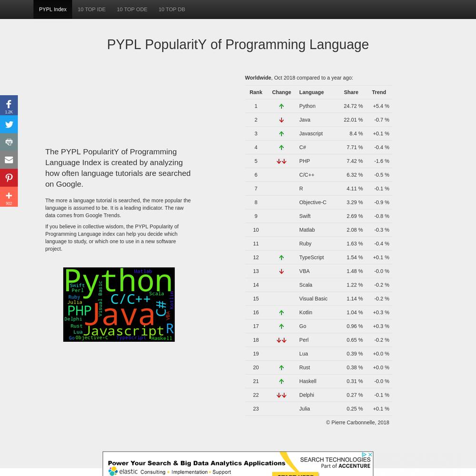This screenshot has width=476, height=476.
Task: Click up arrow in Go row
Action: click(281, 327)
